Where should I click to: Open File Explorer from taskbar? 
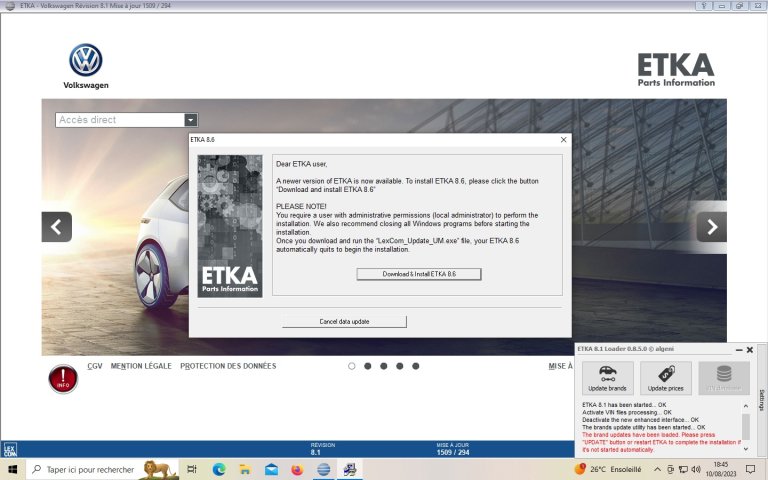tap(244, 469)
